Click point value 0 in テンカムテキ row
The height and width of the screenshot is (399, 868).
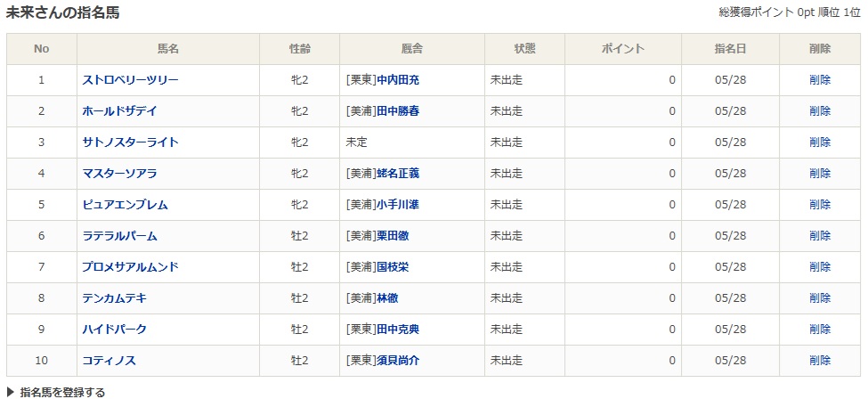pos(672,298)
